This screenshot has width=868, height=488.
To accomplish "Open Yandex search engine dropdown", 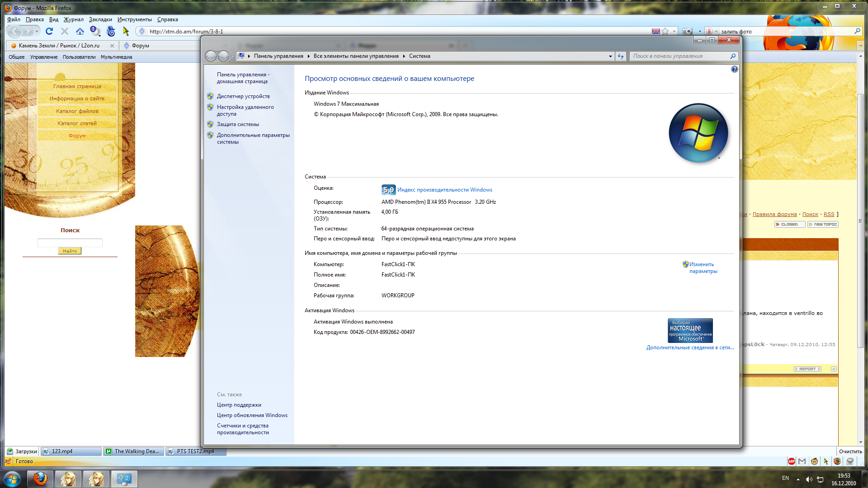I will [712, 31].
